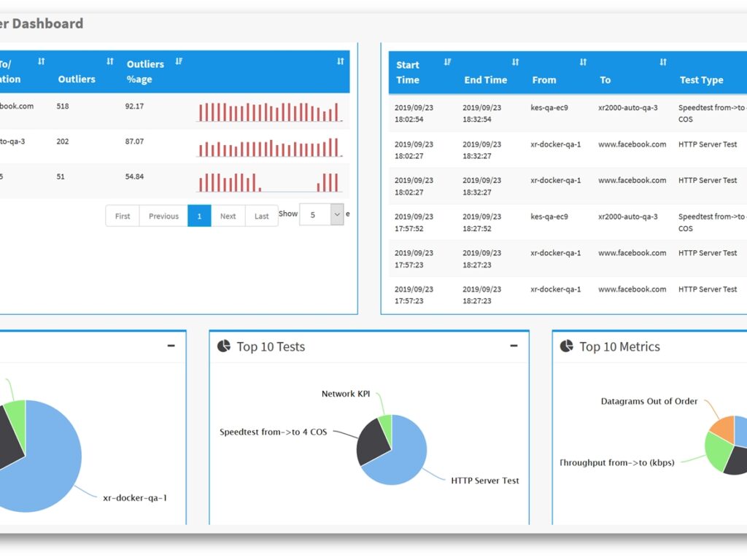This screenshot has height=560, width=747.
Task: Click the pie icon beside Top 10 Metrics
Action: pos(566,346)
